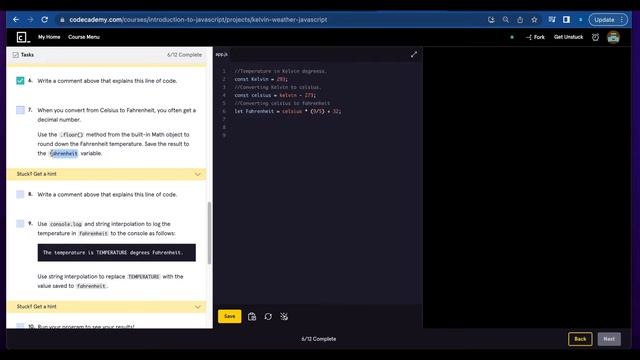Reload the Codecademy page
The width and height of the screenshot is (640, 360).
click(44, 20)
